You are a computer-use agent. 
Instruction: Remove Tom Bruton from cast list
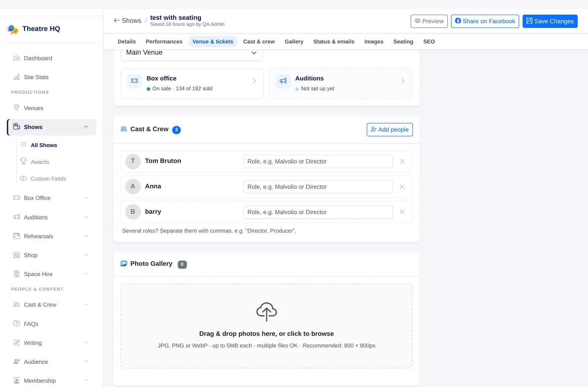pyautogui.click(x=402, y=162)
